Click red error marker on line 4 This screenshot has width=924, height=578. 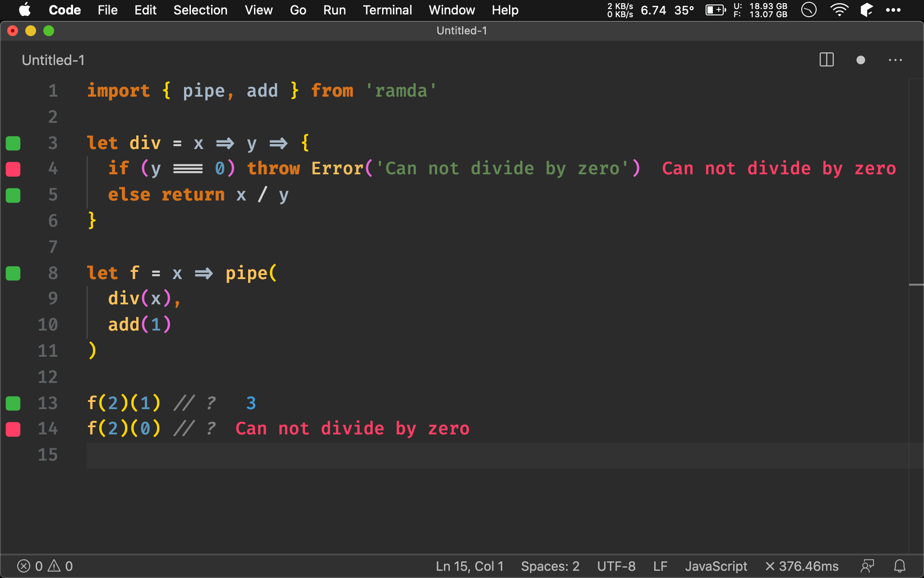[13, 169]
